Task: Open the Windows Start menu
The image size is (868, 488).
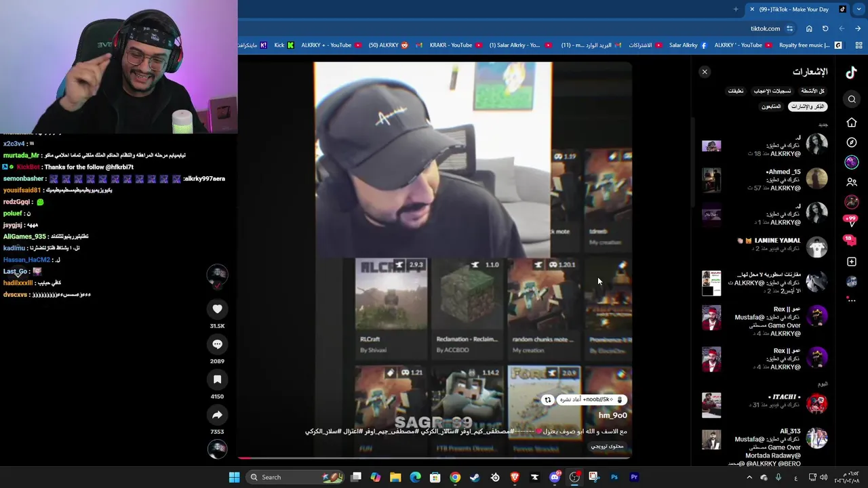Action: tap(234, 477)
